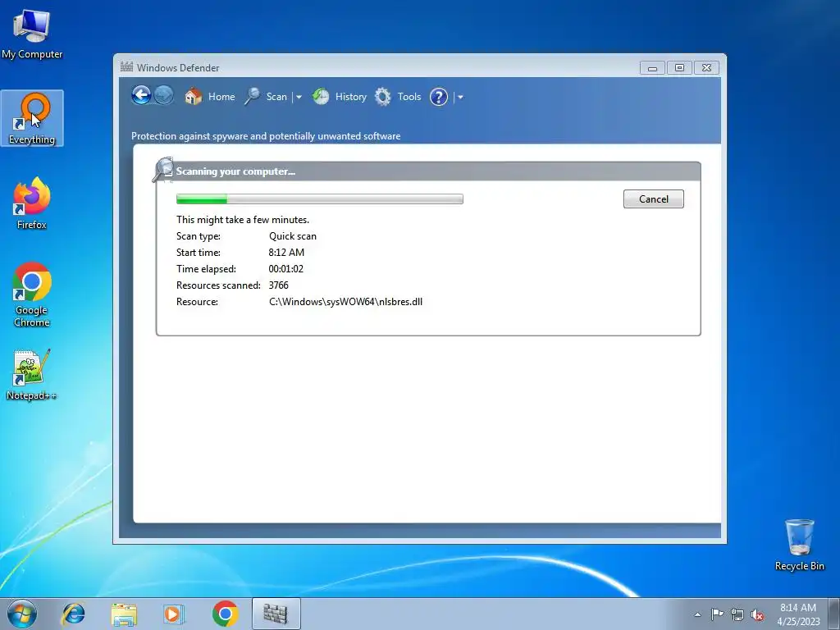Viewport: 840px width, 630px height.
Task: Click the blue Help question mark icon
Action: tap(439, 97)
